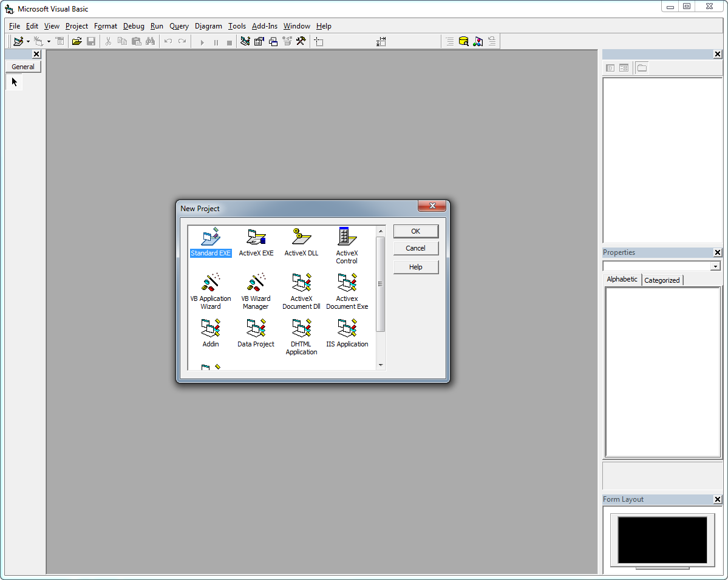This screenshot has height=580, width=728.
Task: Click the General toolbox tab button
Action: pos(23,67)
